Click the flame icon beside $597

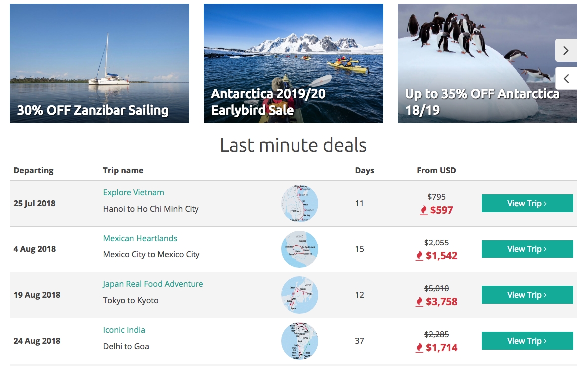424,210
